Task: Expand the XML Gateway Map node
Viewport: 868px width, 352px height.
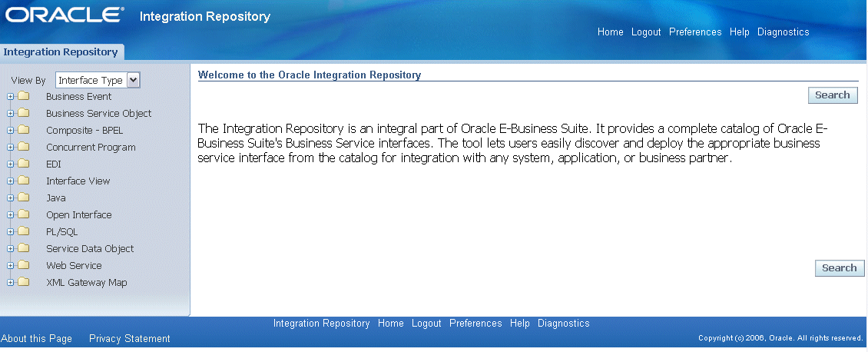Action: coord(10,282)
